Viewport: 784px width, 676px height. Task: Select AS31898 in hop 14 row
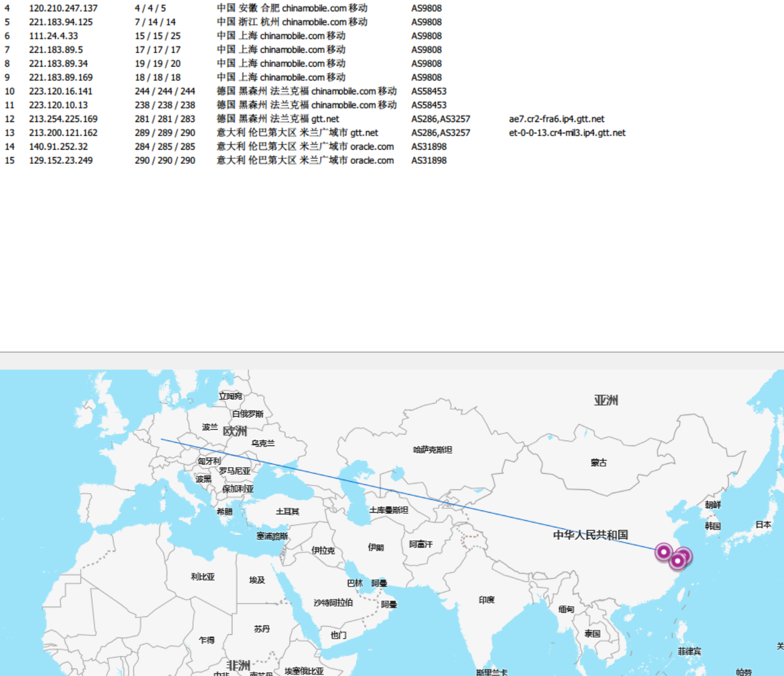point(429,146)
